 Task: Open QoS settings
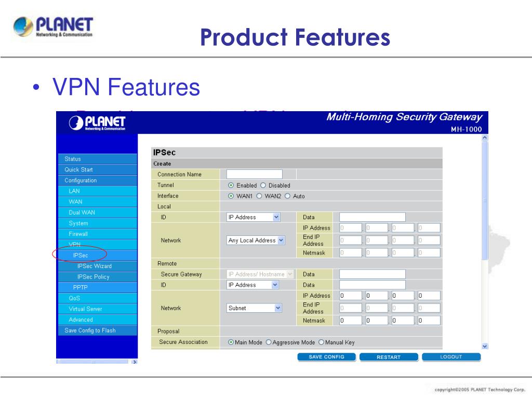98,298
